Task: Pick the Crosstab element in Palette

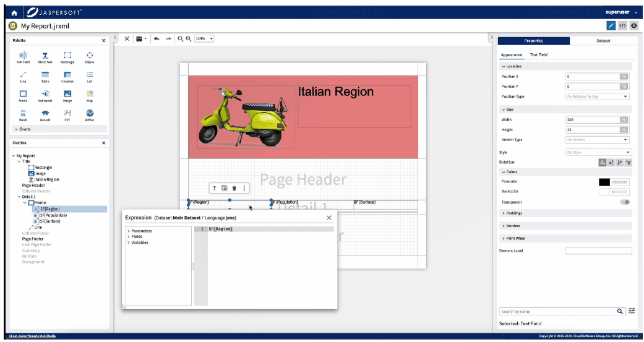Action: pyautogui.click(x=67, y=77)
